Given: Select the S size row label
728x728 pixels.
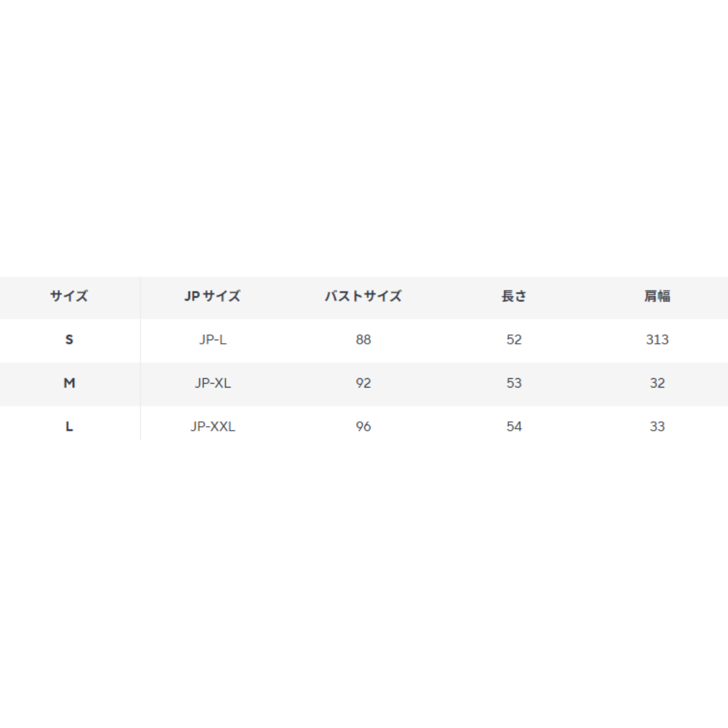Looking at the screenshot, I should tap(69, 340).
